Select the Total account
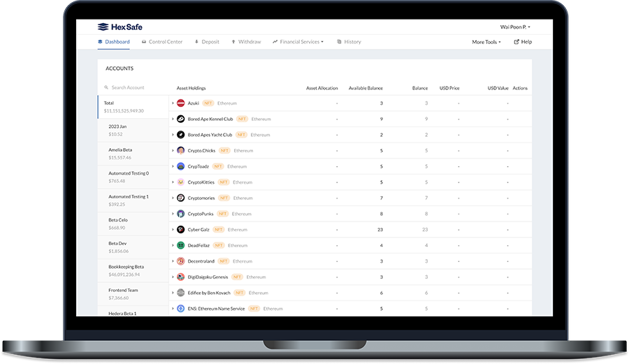 coord(133,107)
